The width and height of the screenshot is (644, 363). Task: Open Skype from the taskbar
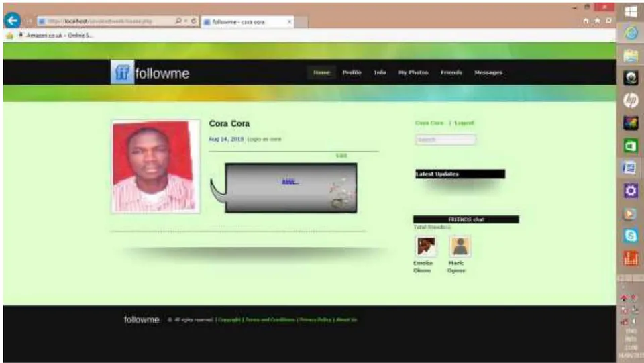[x=631, y=236]
